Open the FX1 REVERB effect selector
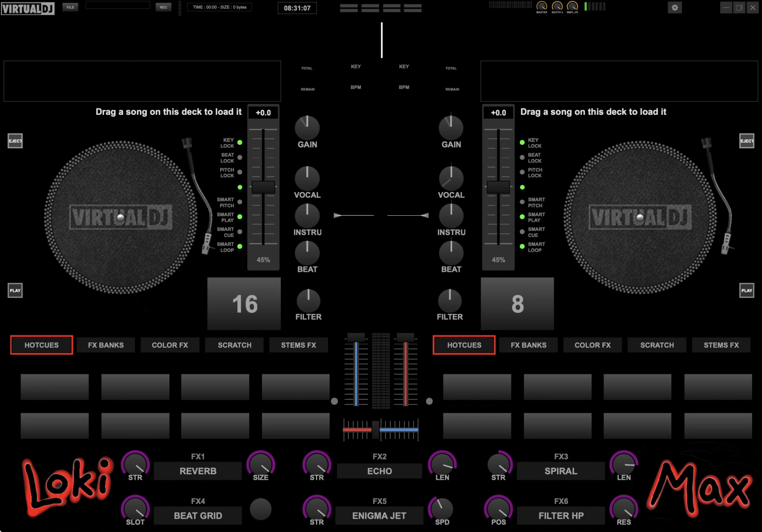Image resolution: width=762 pixels, height=532 pixels. 198,471
